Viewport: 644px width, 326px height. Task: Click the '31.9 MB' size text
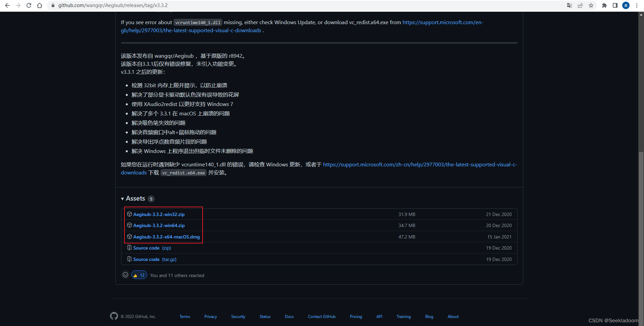(x=407, y=214)
